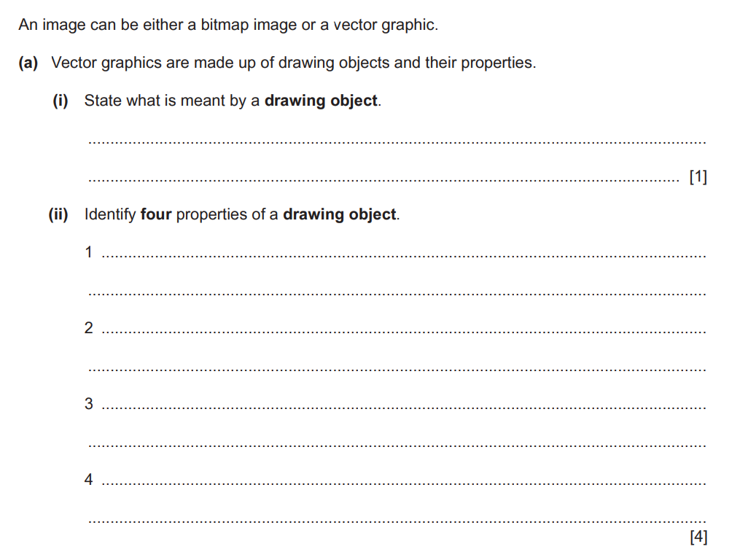Click the answer line beside number 3
Viewport: 748px width, 560px height.
404,408
